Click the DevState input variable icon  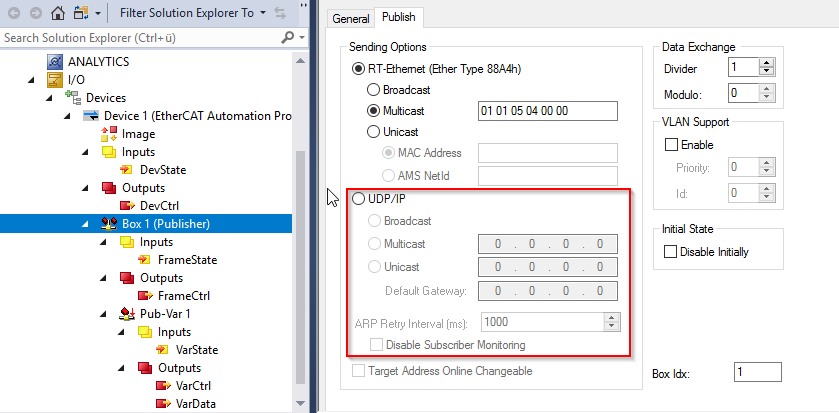tap(127, 170)
